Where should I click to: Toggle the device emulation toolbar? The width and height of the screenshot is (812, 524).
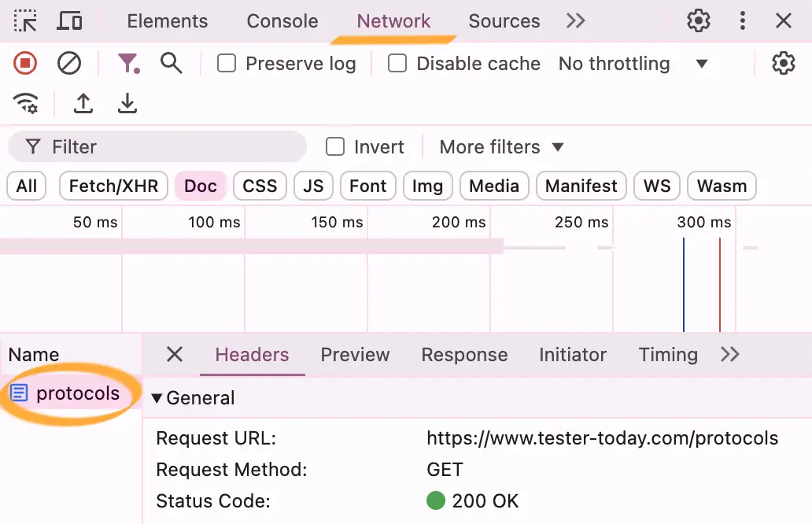pos(69,21)
